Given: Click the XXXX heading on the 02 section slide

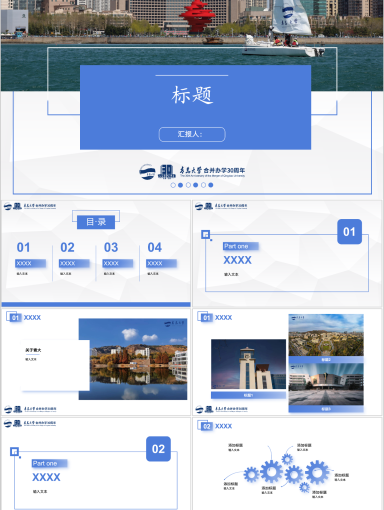Looking at the screenshot, I should [x=46, y=477].
